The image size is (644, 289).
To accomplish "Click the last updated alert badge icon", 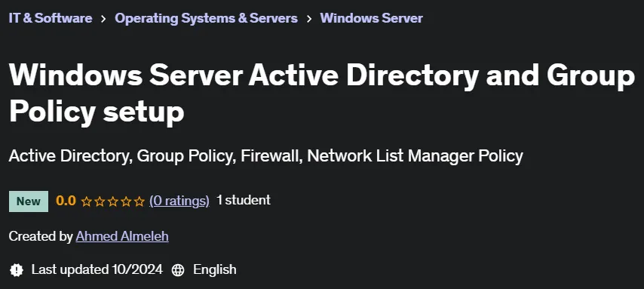I will [x=17, y=270].
